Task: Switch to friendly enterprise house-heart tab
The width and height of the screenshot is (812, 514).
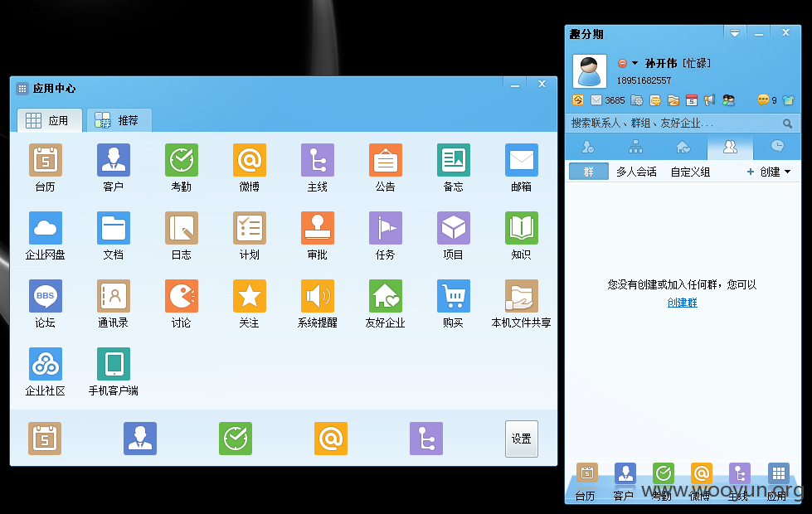Action: click(x=683, y=148)
